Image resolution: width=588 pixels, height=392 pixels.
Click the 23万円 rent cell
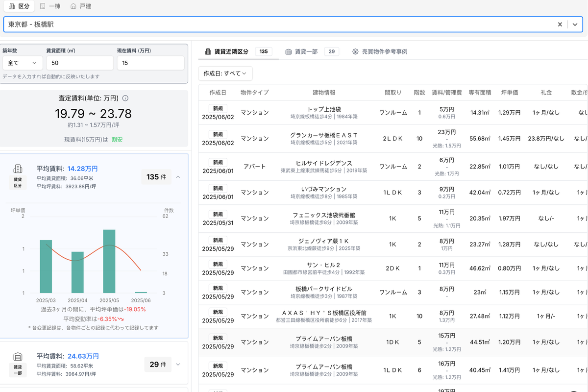(447, 132)
